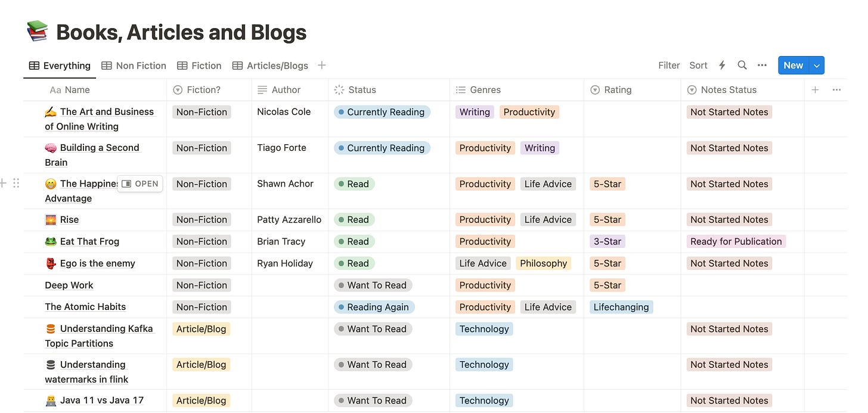The image size is (868, 413).
Task: Click the Lifechanging rating tag
Action: [x=621, y=307]
